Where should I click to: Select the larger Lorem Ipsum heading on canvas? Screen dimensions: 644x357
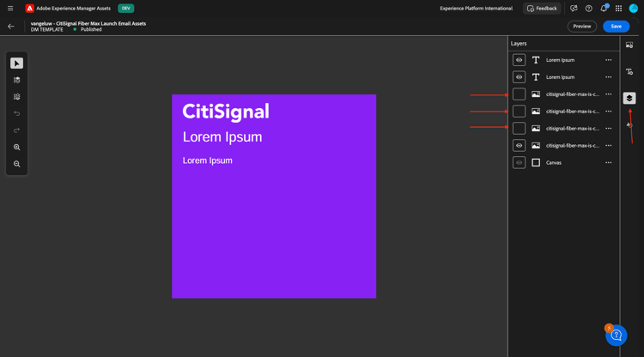click(222, 137)
